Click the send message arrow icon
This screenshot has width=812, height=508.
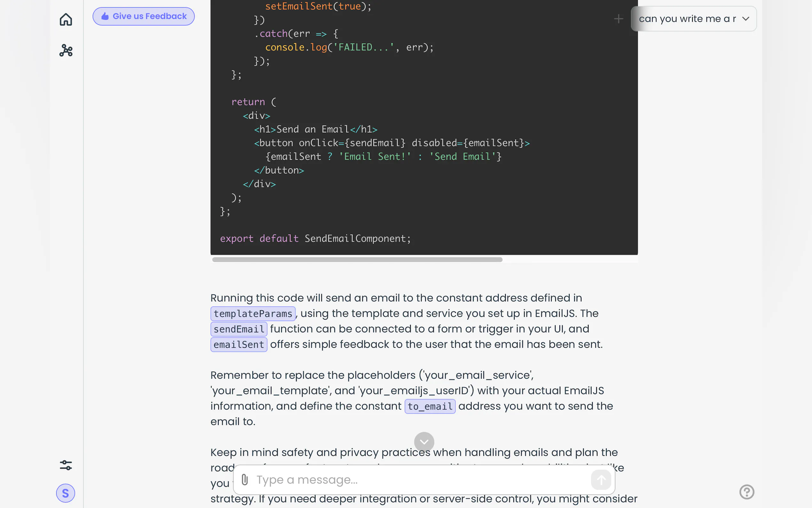point(601,480)
